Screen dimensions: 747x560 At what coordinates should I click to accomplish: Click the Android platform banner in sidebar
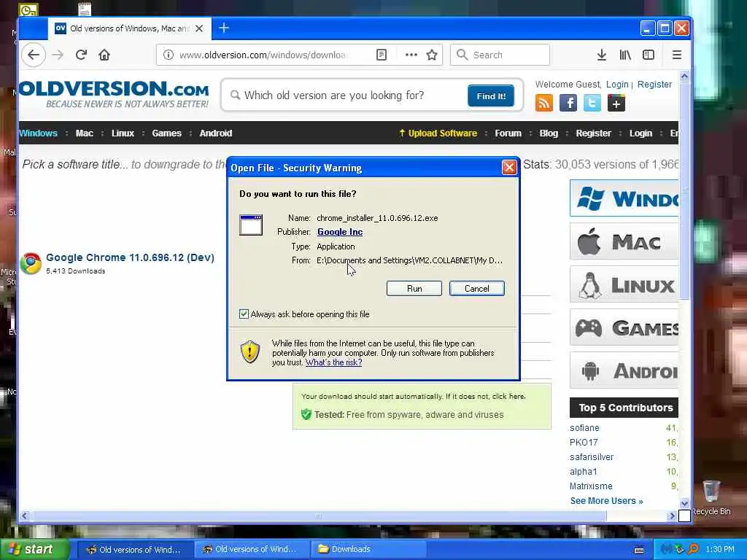[624, 370]
